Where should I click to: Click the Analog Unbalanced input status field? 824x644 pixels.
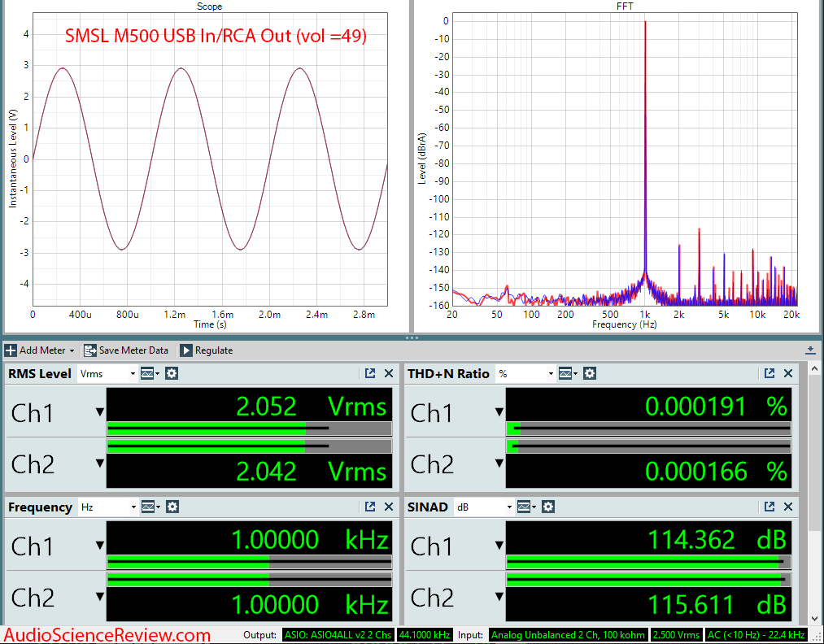pos(568,634)
